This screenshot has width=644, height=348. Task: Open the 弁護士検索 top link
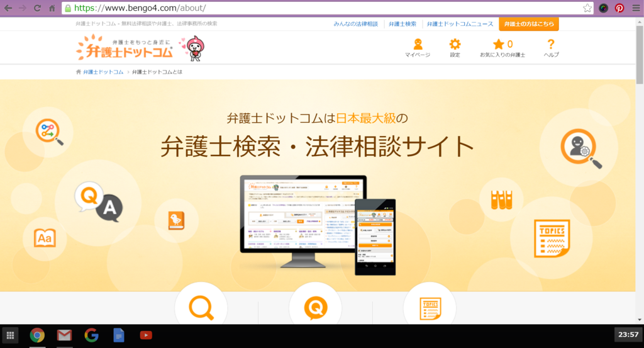pos(402,24)
